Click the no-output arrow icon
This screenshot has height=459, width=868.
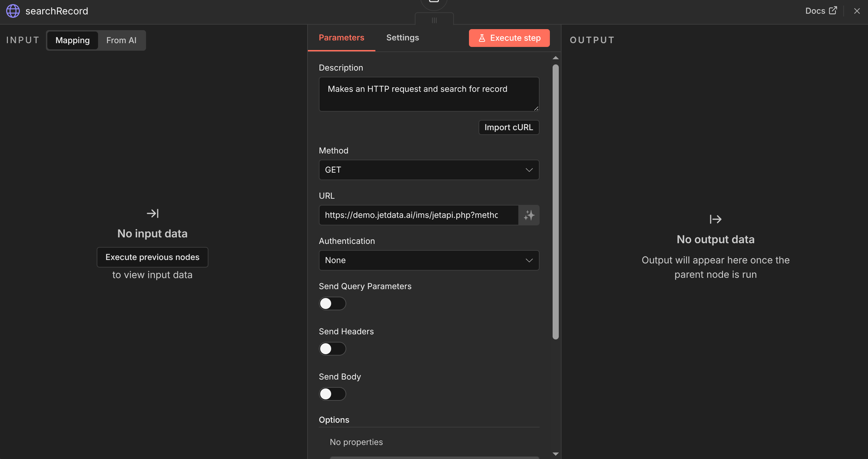pos(715,219)
